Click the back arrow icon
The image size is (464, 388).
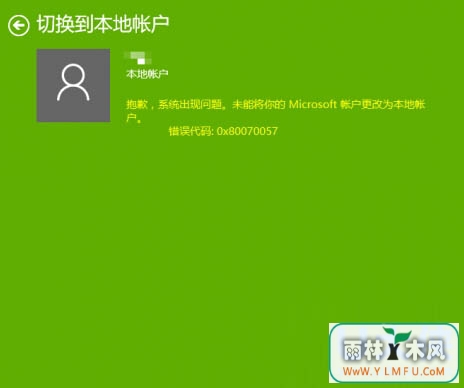(x=19, y=25)
